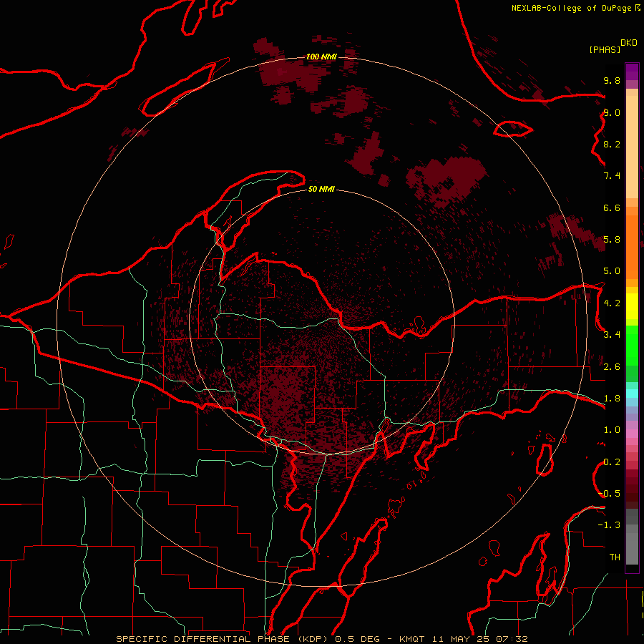Select the 0.2 scale value
This screenshot has height=644, width=644.
[612, 462]
